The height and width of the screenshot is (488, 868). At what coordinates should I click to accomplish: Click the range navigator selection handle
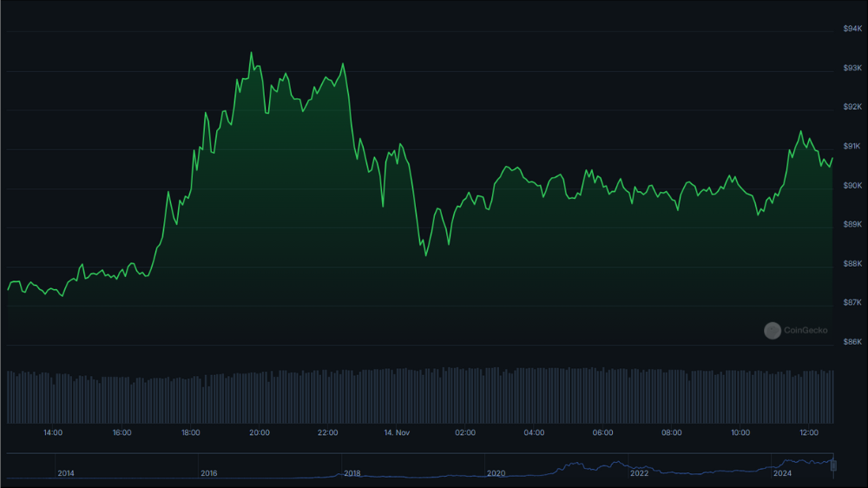click(833, 465)
